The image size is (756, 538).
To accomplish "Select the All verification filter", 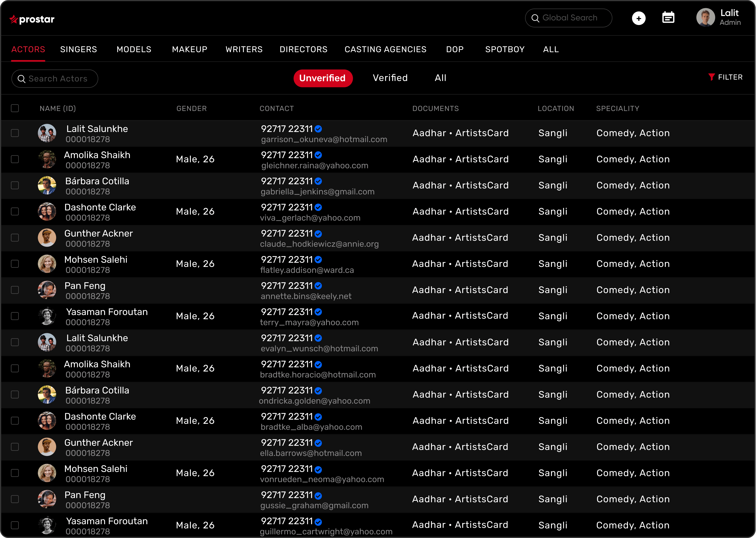I will click(440, 78).
